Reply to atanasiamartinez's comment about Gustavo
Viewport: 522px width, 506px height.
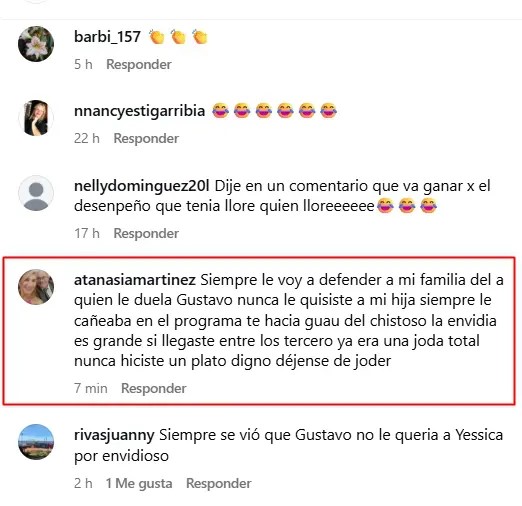(154, 388)
